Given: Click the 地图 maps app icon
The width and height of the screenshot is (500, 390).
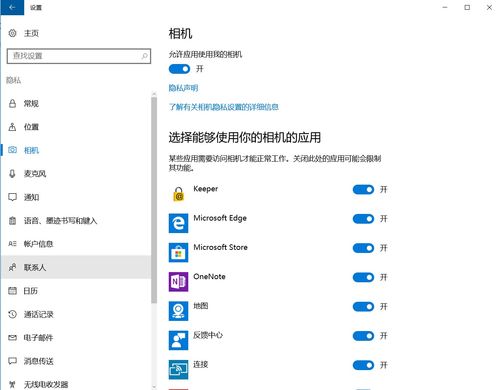Looking at the screenshot, I should (178, 311).
